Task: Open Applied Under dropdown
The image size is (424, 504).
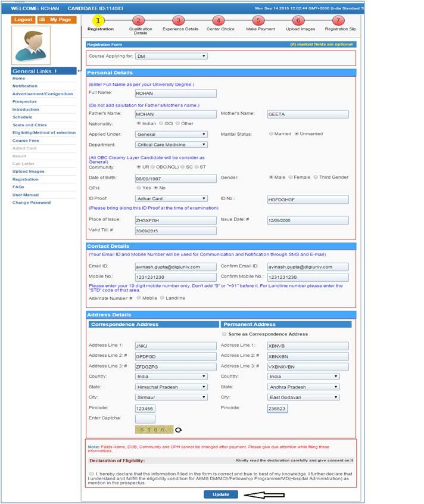Action: click(x=171, y=135)
